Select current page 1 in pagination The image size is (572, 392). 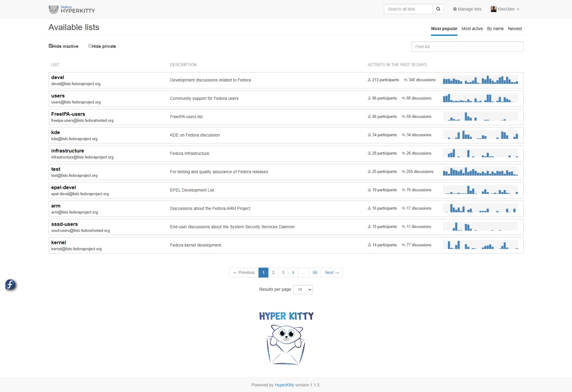263,273
